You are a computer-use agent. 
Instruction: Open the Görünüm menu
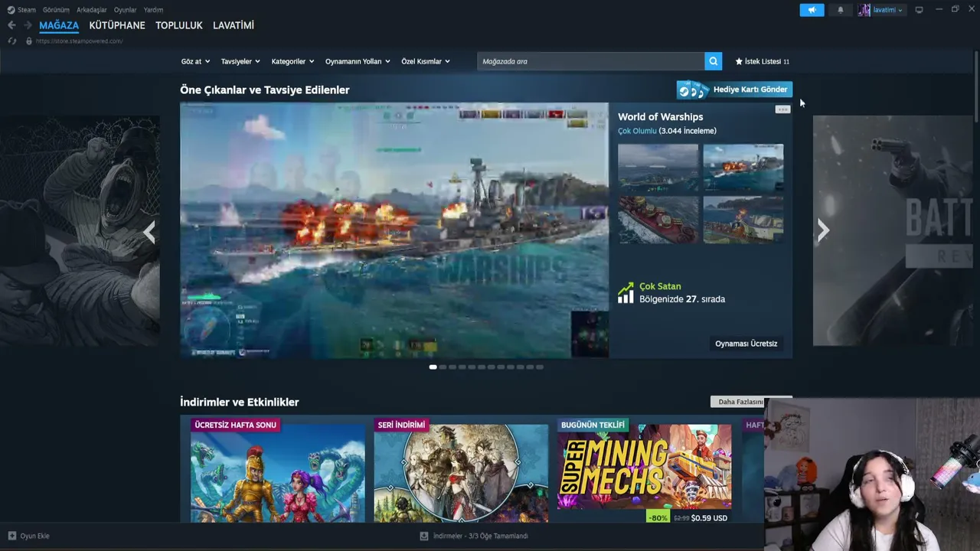(x=56, y=10)
